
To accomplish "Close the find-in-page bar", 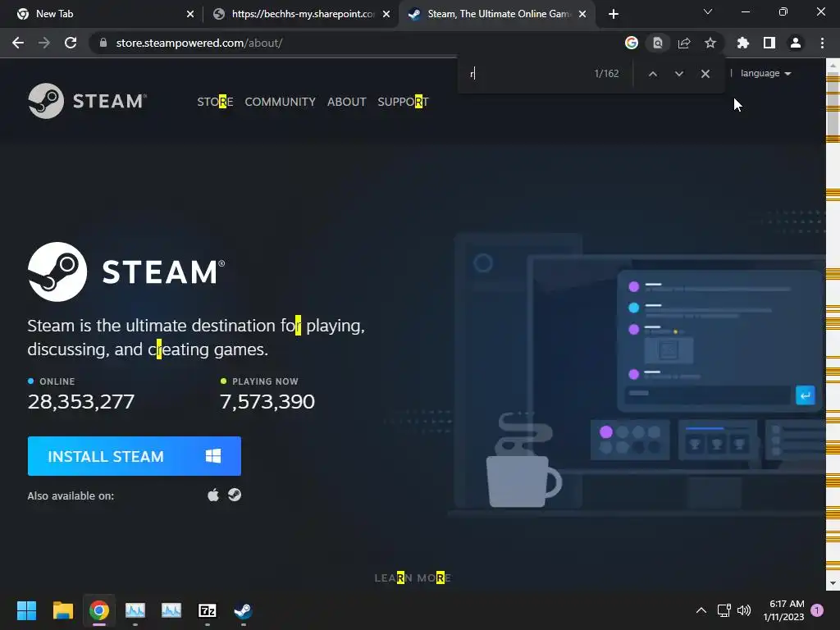I will point(705,74).
